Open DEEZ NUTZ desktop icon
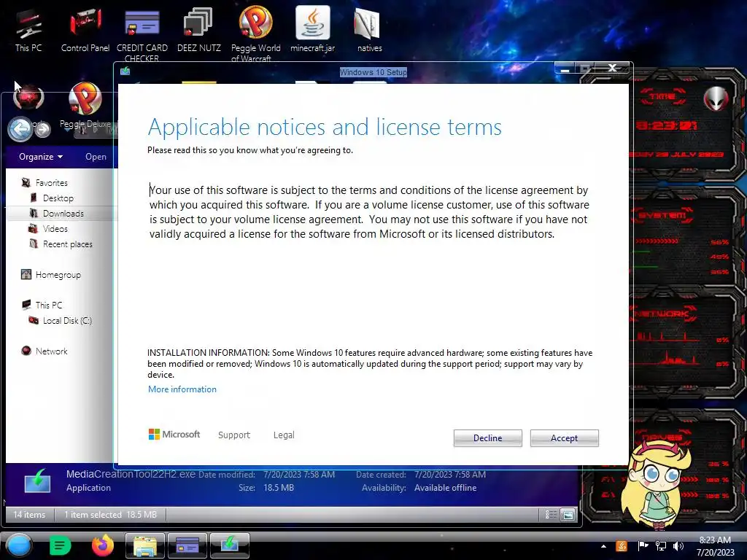The height and width of the screenshot is (560, 747). point(198,29)
